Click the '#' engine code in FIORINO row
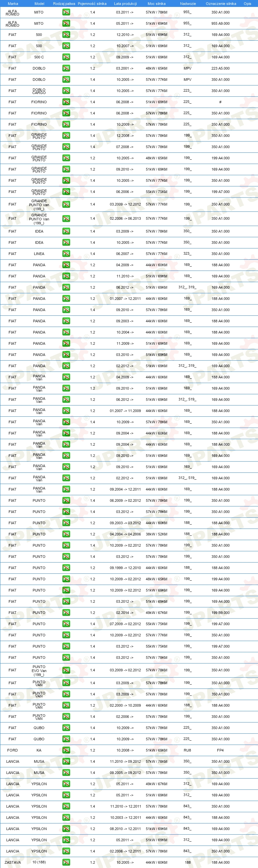Viewport: 258px width, 868px height. point(220,102)
